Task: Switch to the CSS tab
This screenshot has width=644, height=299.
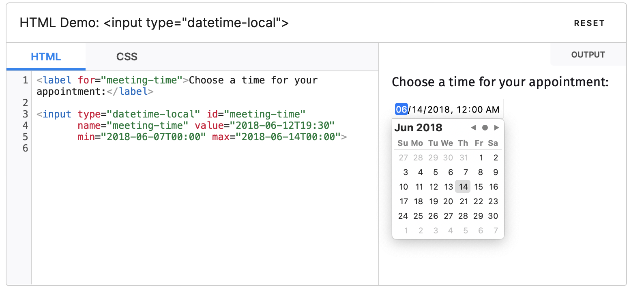Action: 127,57
